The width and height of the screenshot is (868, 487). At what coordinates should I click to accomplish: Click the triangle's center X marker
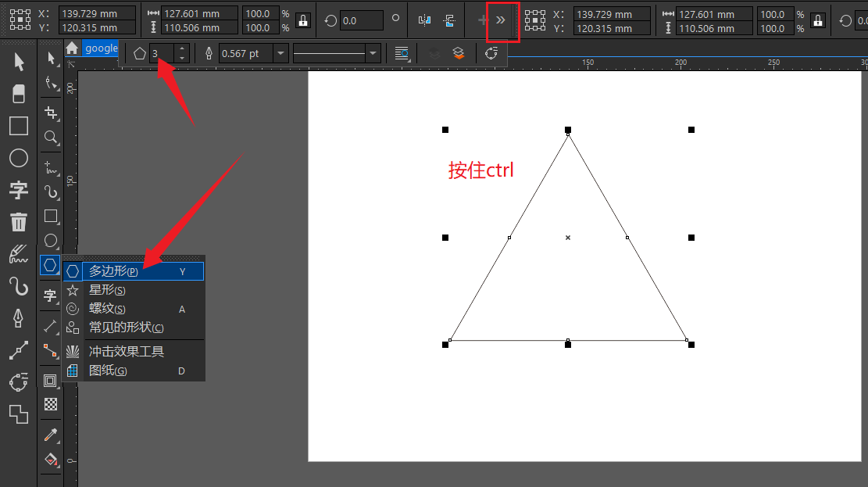[568, 238]
